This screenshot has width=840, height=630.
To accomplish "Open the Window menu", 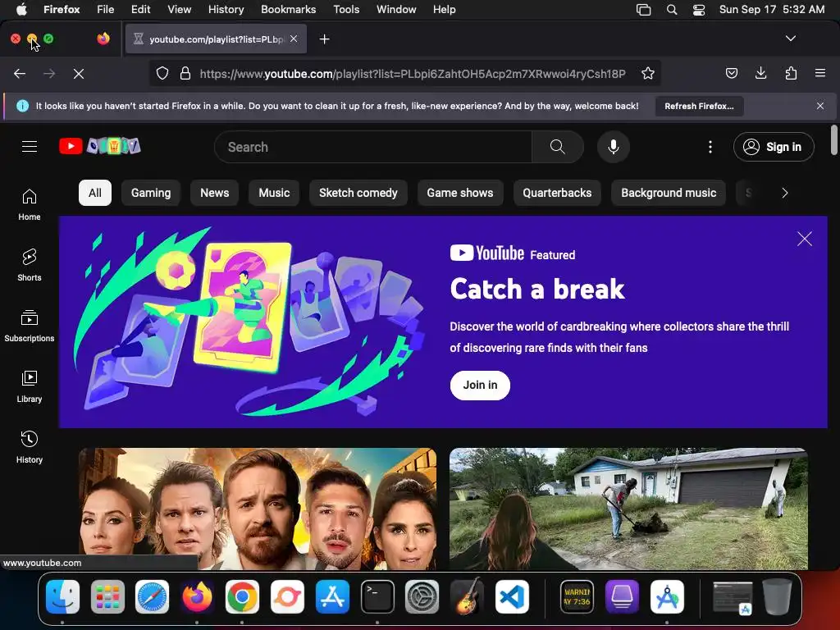I will tap(396, 10).
